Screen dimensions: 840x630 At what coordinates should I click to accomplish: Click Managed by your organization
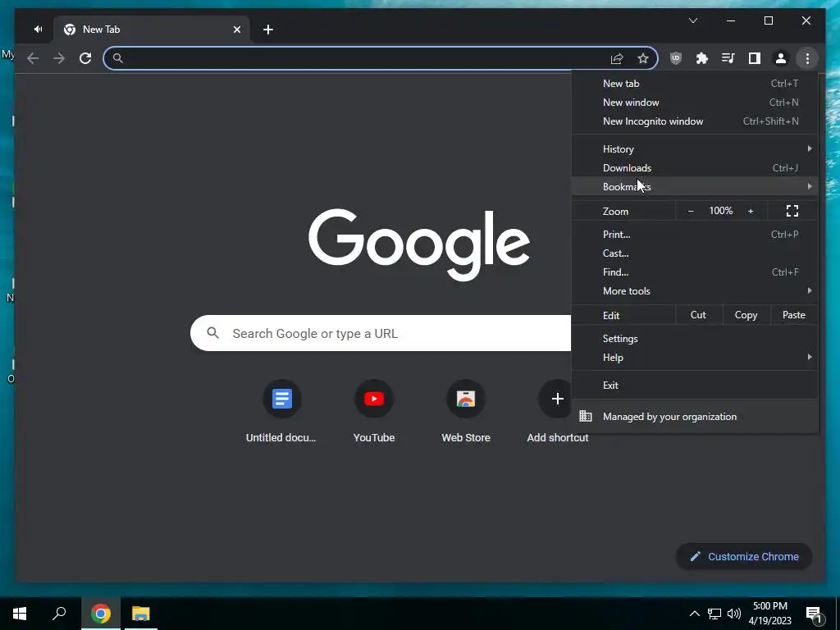click(695, 416)
